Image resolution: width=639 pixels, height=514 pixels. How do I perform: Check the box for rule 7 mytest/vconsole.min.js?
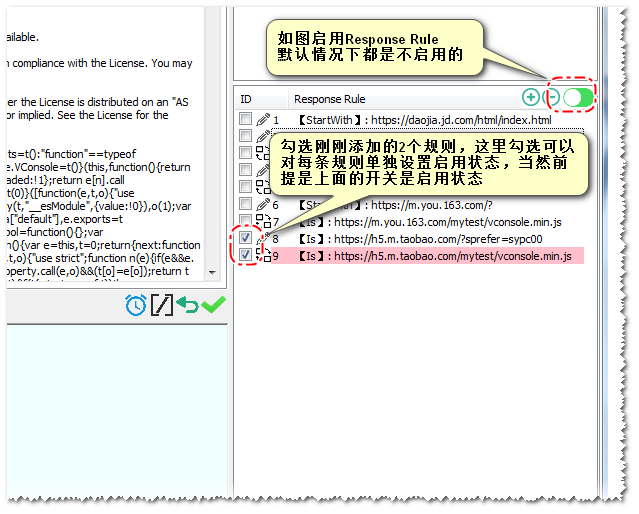[x=245, y=220]
